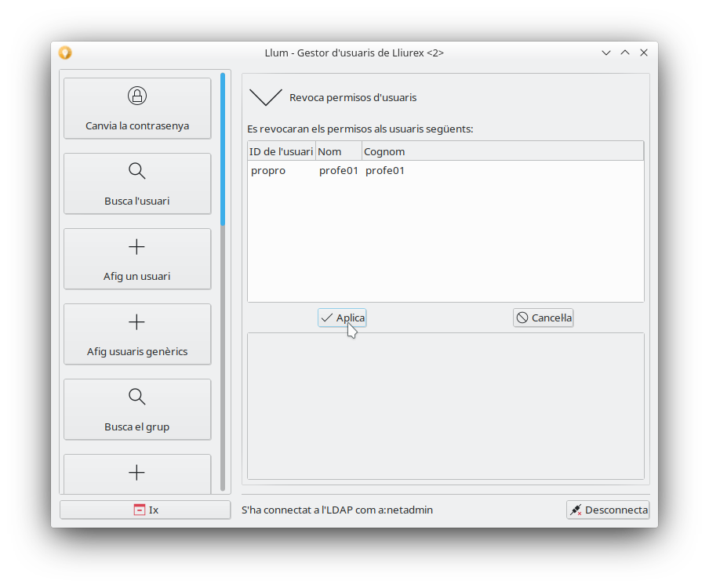Click the plus icon on the partially visible bottom sidebar button
The height and width of the screenshot is (588, 709).
(137, 473)
